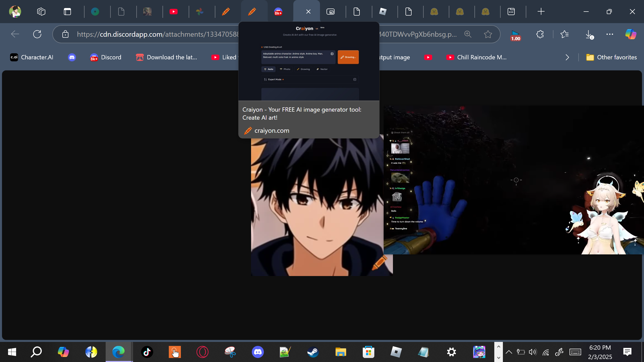Screen dimensions: 644x362
Task: Open the 'Download the lat...' bookmark
Action: [x=167, y=57]
